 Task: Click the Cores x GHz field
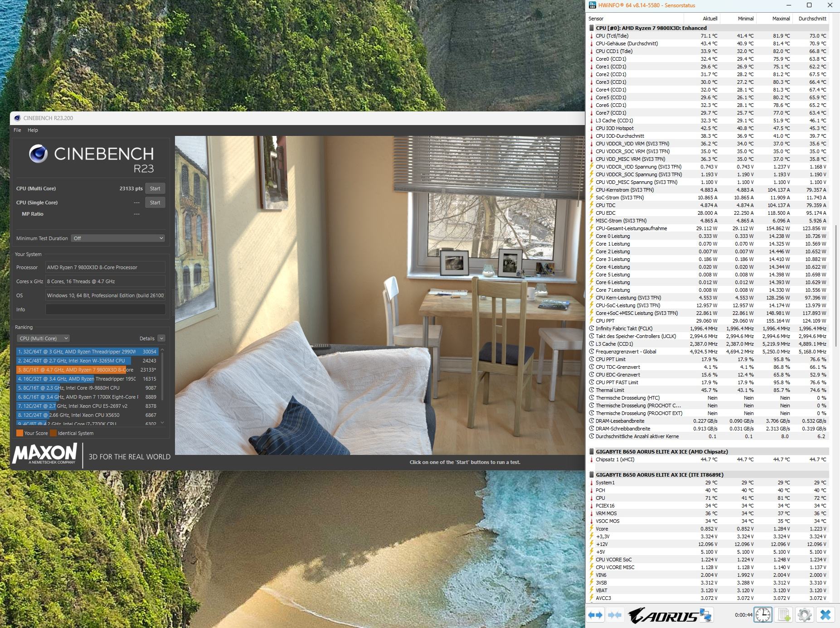click(105, 281)
